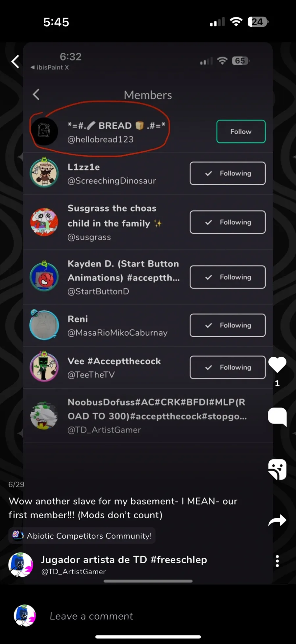Tap the heart like icon

point(277,365)
